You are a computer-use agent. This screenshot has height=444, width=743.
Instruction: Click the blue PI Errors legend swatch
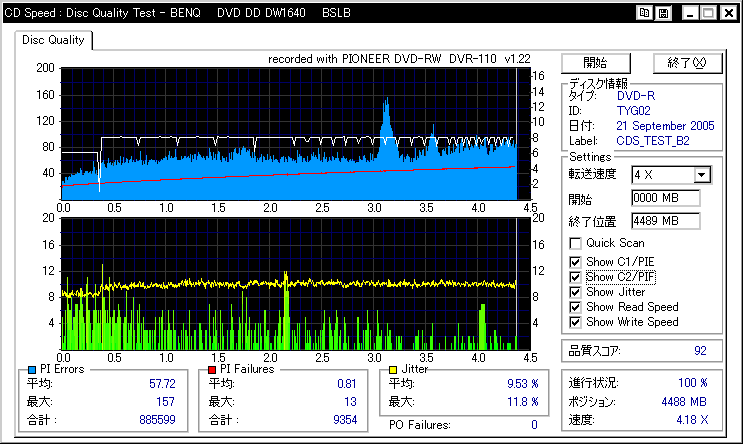point(32,370)
